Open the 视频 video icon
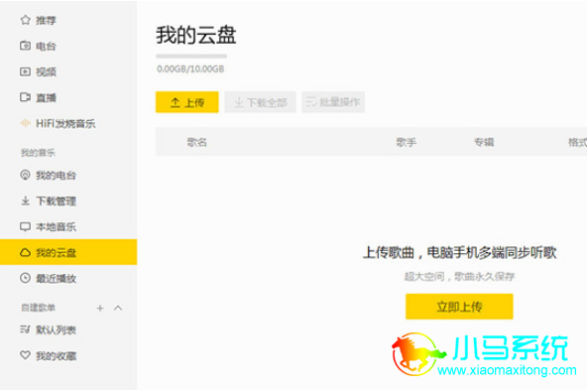 25,71
